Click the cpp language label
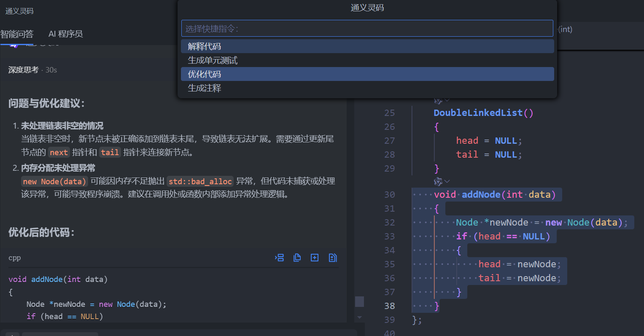 15,258
